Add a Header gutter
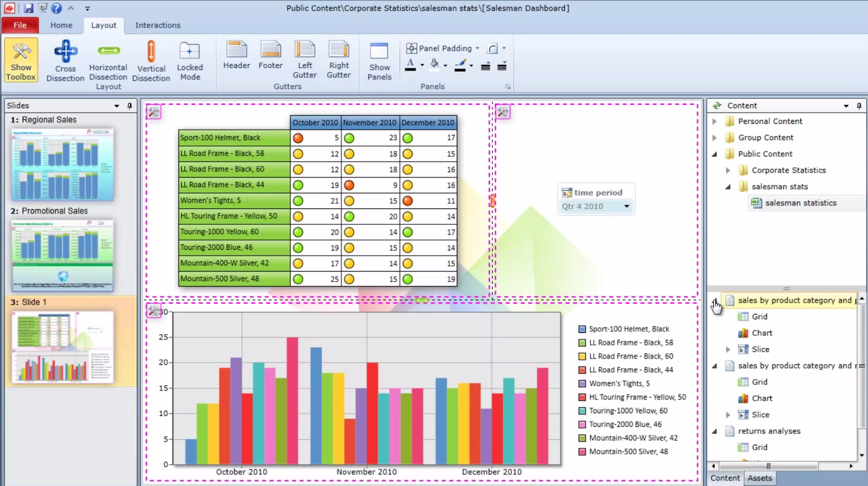 (237, 55)
